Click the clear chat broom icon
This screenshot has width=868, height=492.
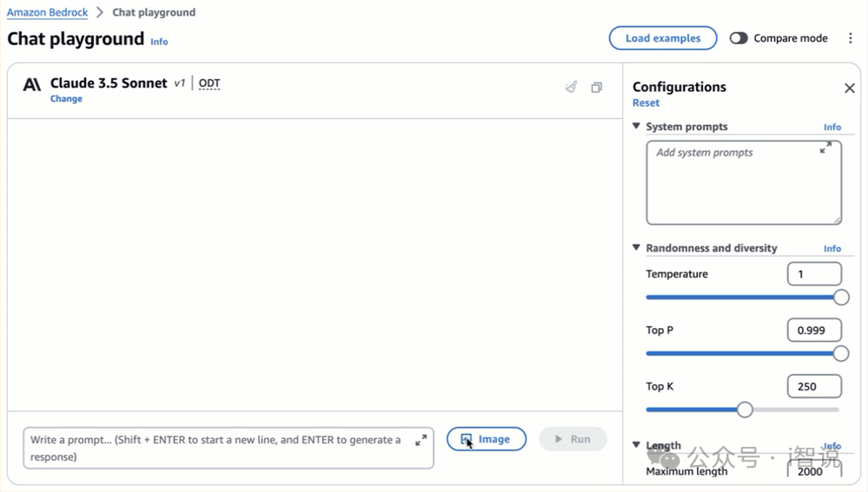570,87
